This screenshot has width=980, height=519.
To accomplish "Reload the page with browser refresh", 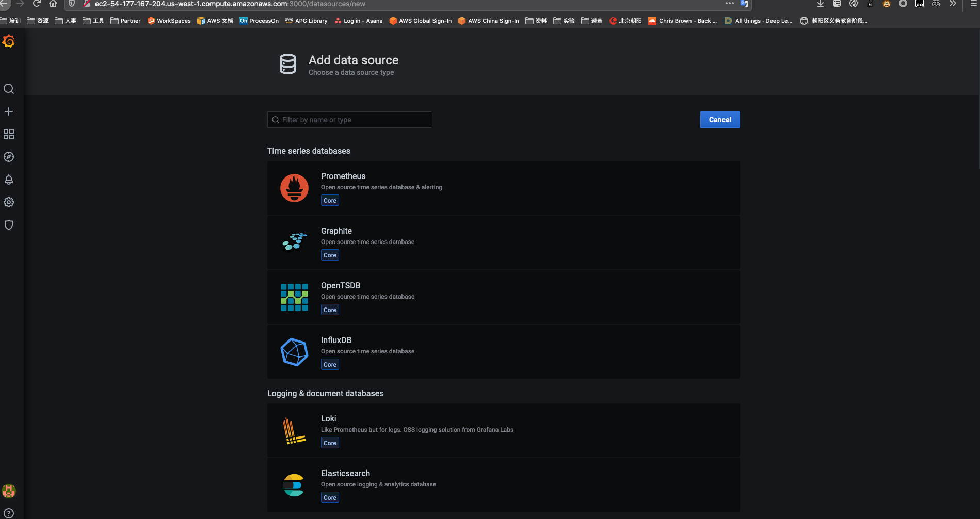I will click(37, 4).
